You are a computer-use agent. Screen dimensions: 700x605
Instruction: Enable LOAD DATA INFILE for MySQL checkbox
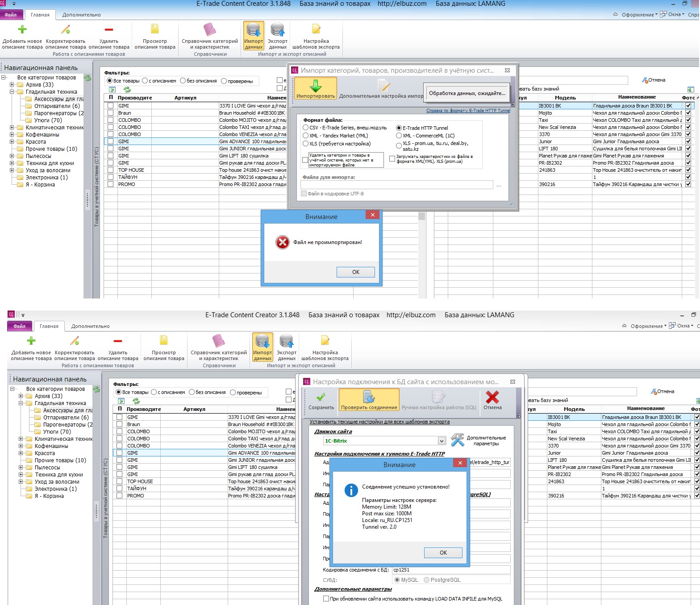pyautogui.click(x=326, y=599)
